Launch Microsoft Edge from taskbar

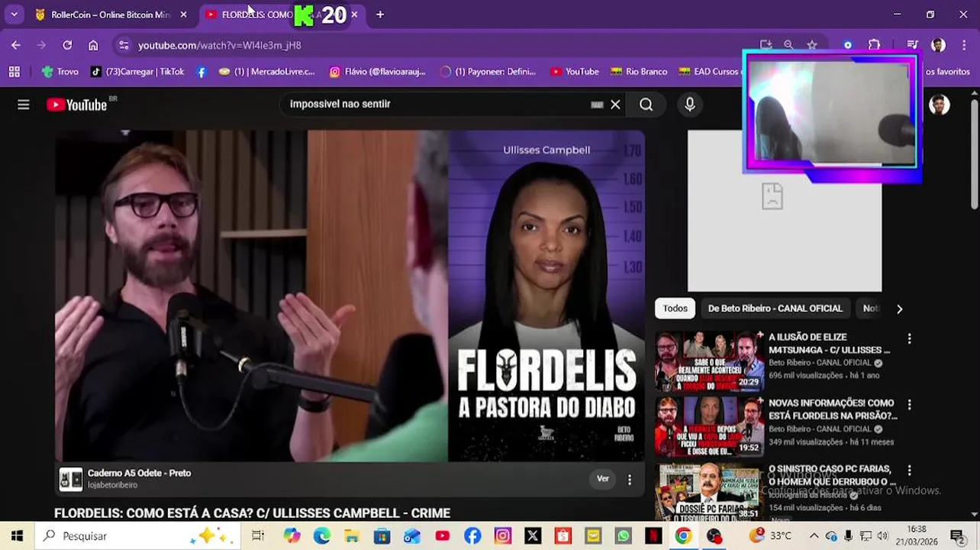click(321, 535)
